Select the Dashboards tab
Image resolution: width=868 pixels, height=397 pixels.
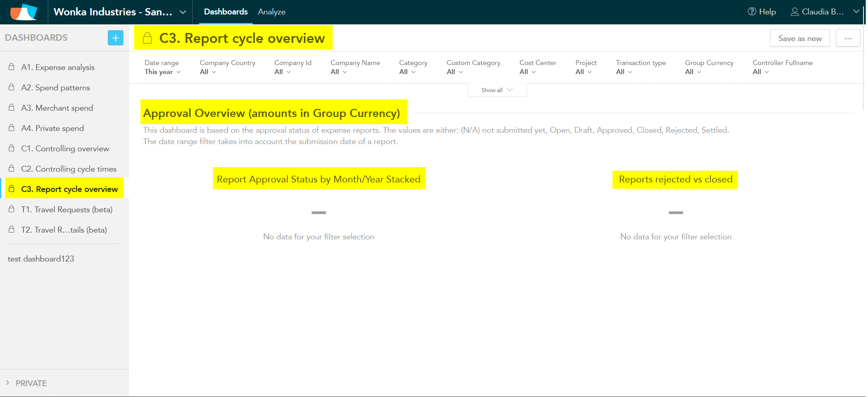pos(226,12)
